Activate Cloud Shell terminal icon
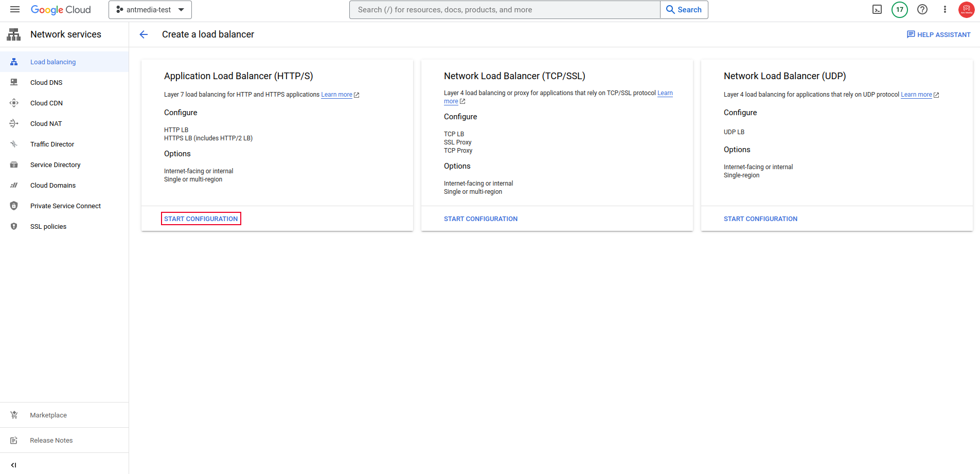Screen dimensions: 980x474 (877, 10)
